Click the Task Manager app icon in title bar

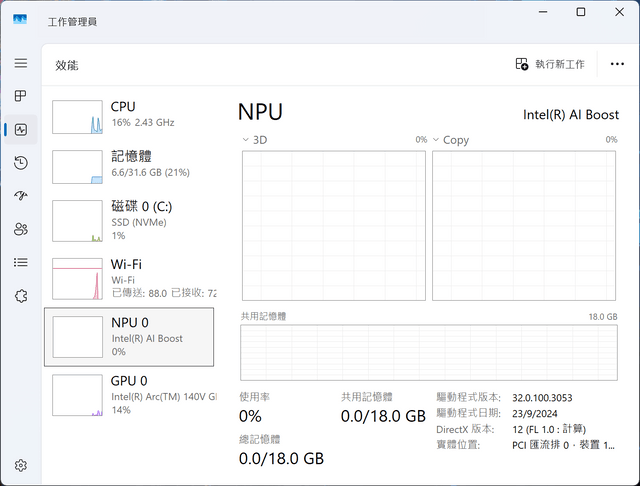tap(20, 19)
